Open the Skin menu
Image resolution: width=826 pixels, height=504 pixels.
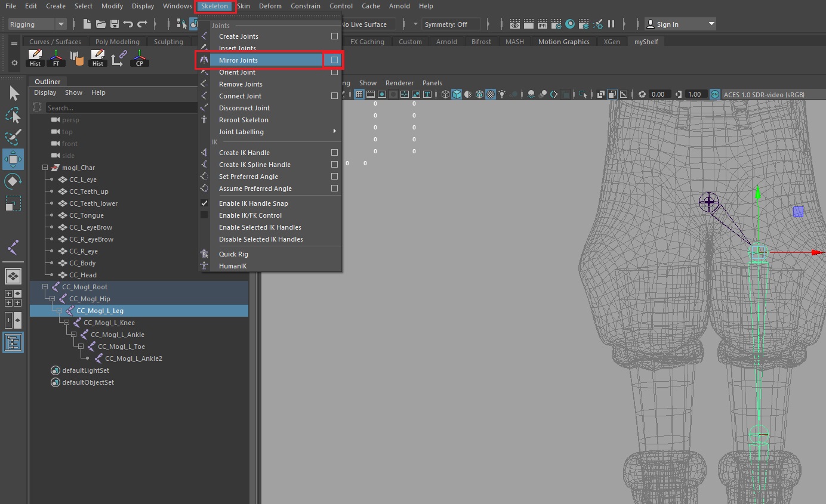click(x=244, y=6)
